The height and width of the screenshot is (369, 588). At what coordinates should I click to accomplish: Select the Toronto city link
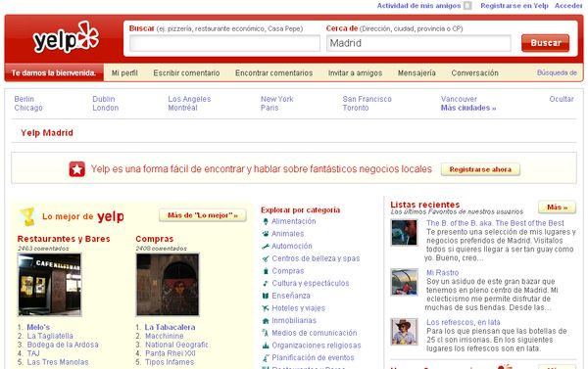[356, 108]
